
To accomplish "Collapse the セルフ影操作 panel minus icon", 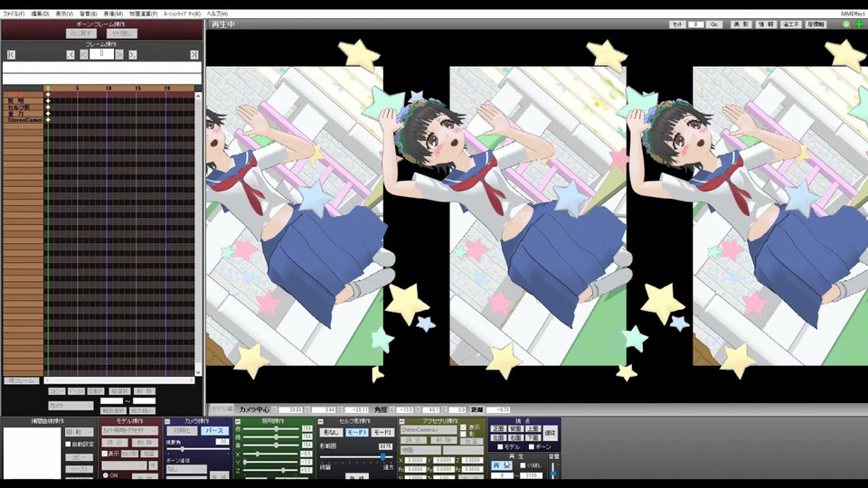I will pyautogui.click(x=320, y=422).
